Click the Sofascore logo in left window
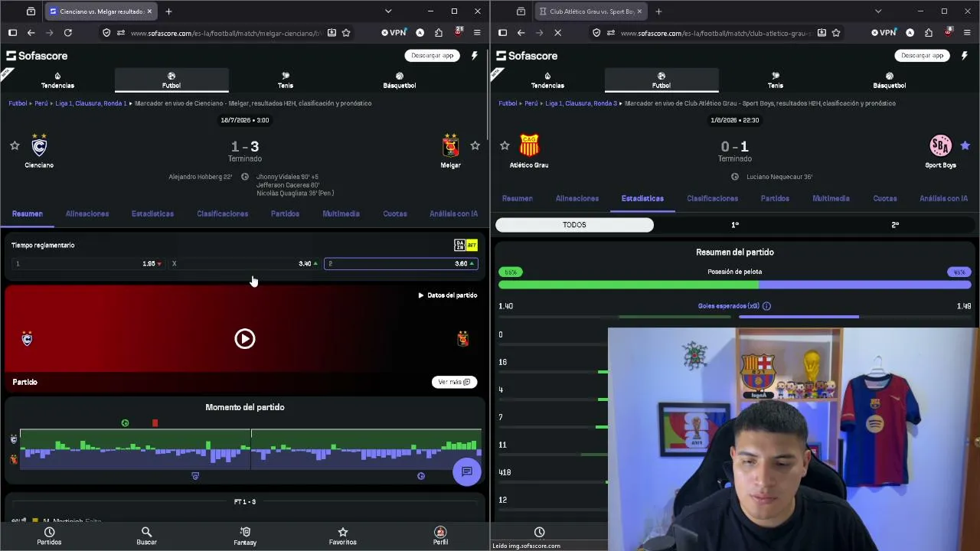The height and width of the screenshot is (551, 980). [37, 56]
